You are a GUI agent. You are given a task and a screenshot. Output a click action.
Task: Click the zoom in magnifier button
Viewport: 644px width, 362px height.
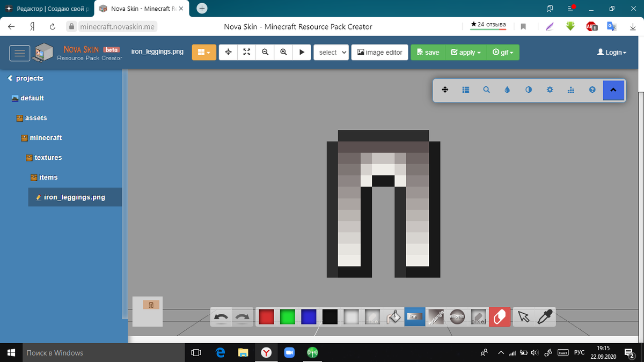(283, 52)
